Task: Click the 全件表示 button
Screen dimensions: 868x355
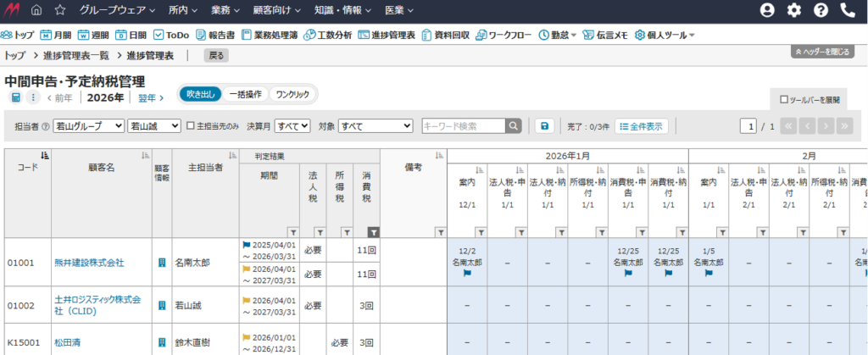Action: click(642, 125)
